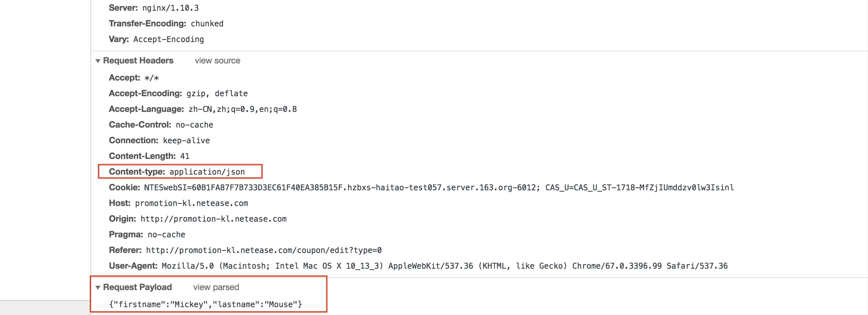Click view source next to Request Headers
868x315 pixels.
coord(217,61)
